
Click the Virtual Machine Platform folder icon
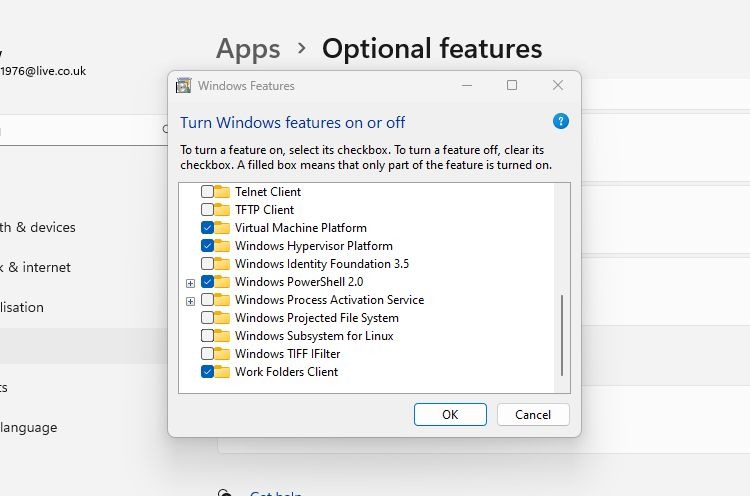(222, 228)
